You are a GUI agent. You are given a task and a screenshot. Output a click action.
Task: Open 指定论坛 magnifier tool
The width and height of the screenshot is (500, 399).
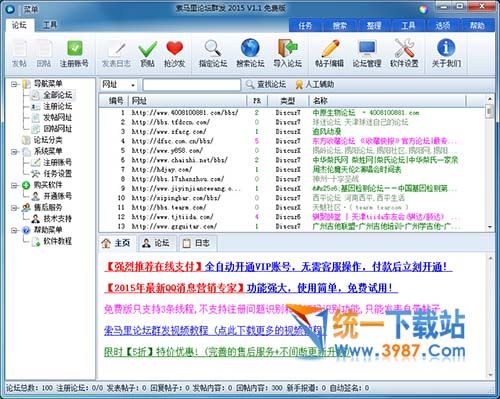213,54
